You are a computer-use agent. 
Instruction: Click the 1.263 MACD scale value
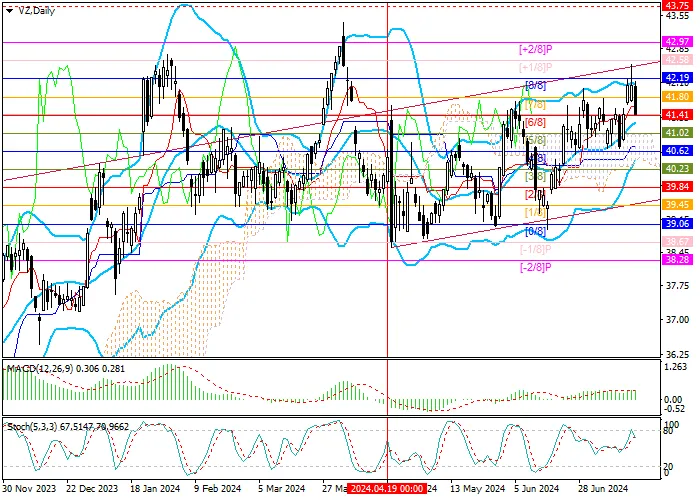click(676, 367)
